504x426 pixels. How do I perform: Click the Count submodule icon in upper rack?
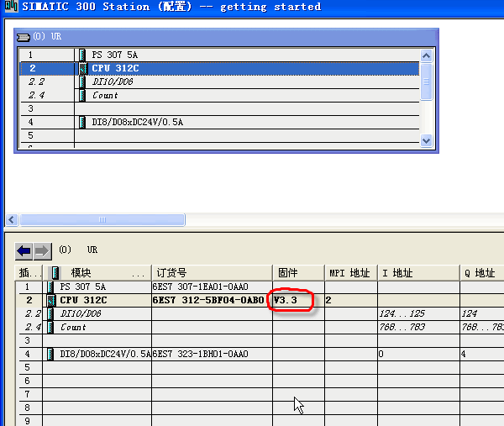click(83, 95)
